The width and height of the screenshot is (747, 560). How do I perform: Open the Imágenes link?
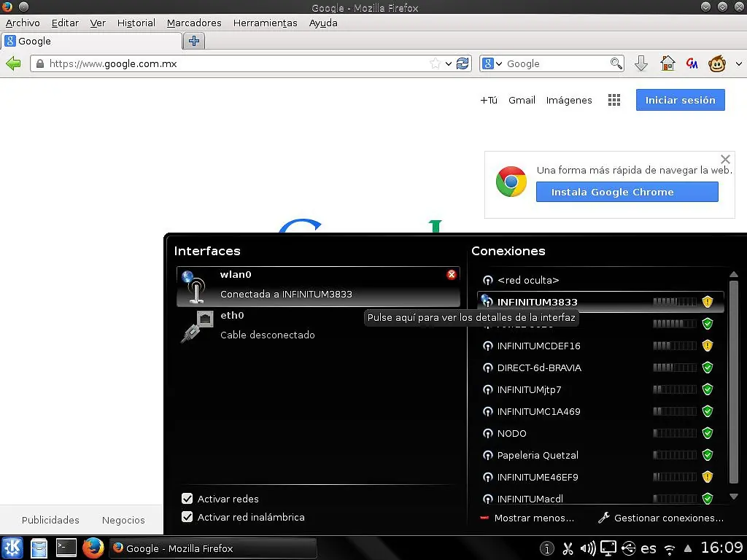(x=569, y=100)
